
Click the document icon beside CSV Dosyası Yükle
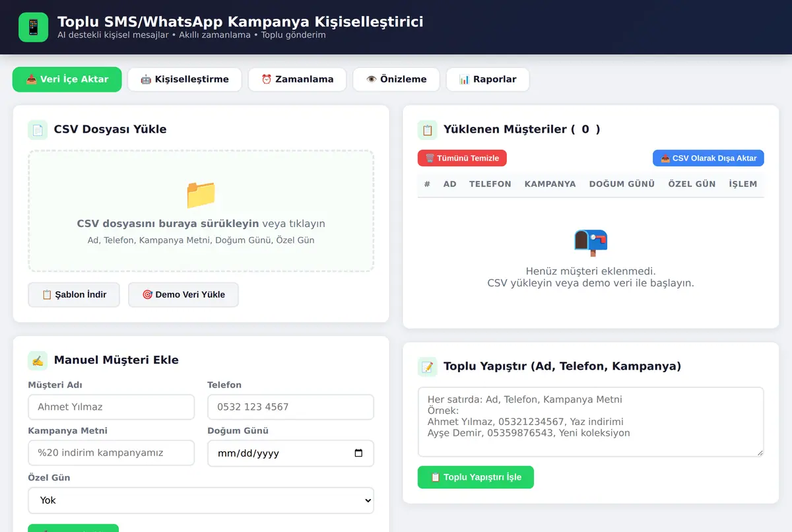tap(38, 129)
